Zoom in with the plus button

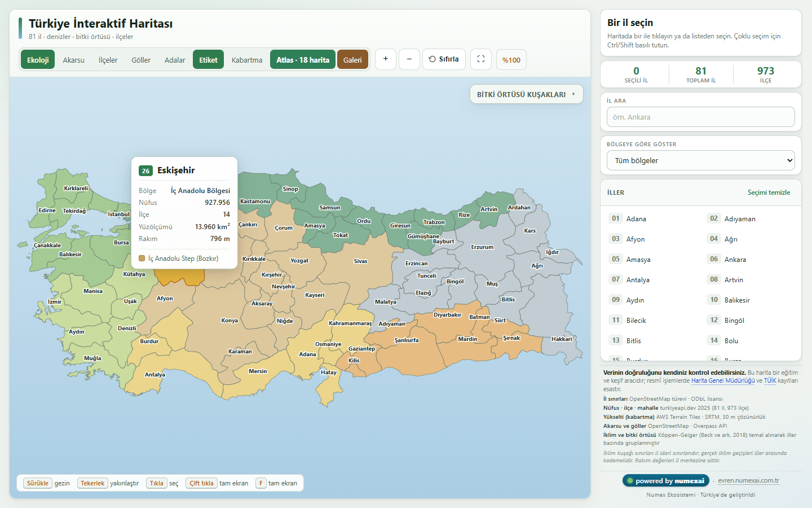[386, 59]
